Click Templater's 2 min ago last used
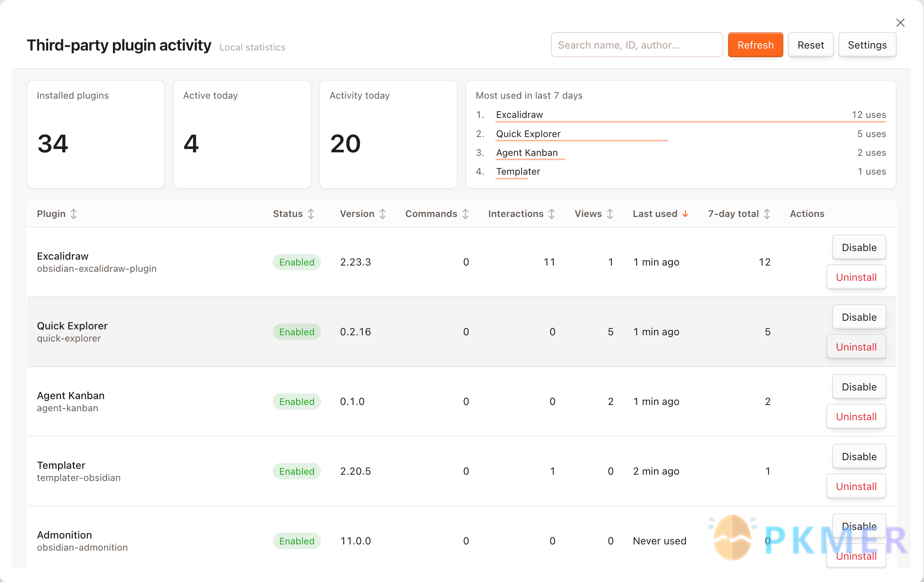This screenshot has width=924, height=582. click(656, 471)
